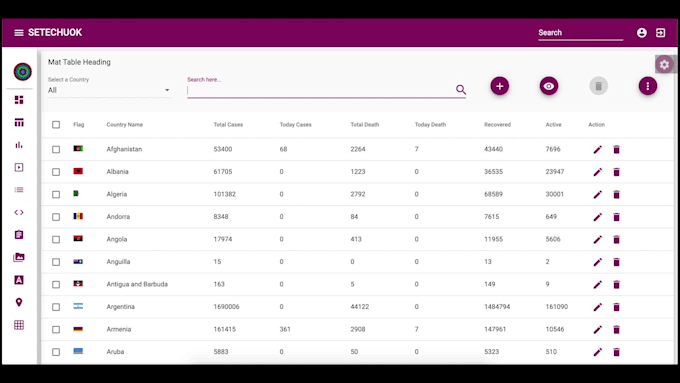This screenshot has width=680, height=383.
Task: Check the Aruba row checkbox
Action: coord(56,352)
